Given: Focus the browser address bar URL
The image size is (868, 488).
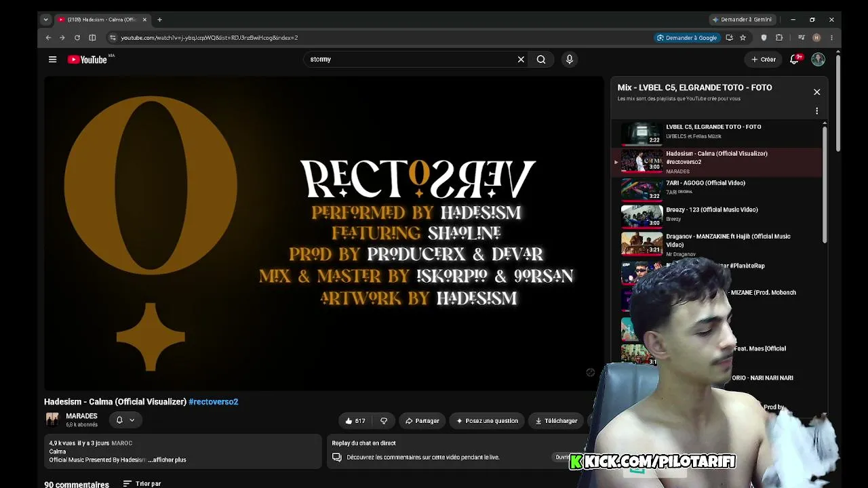Looking at the screenshot, I should tap(210, 38).
